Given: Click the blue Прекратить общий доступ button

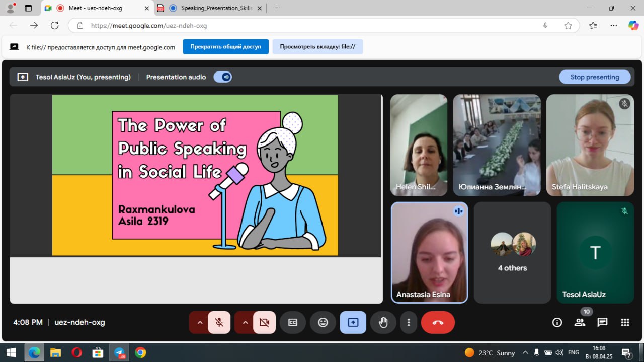Looking at the screenshot, I should pyautogui.click(x=225, y=47).
